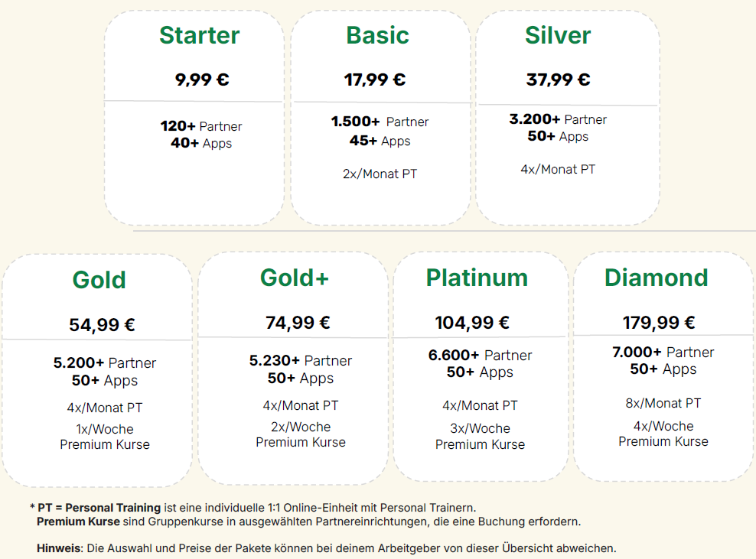Click the PT = Personal Training footnote
This screenshot has width=756, height=559.
coord(99,508)
